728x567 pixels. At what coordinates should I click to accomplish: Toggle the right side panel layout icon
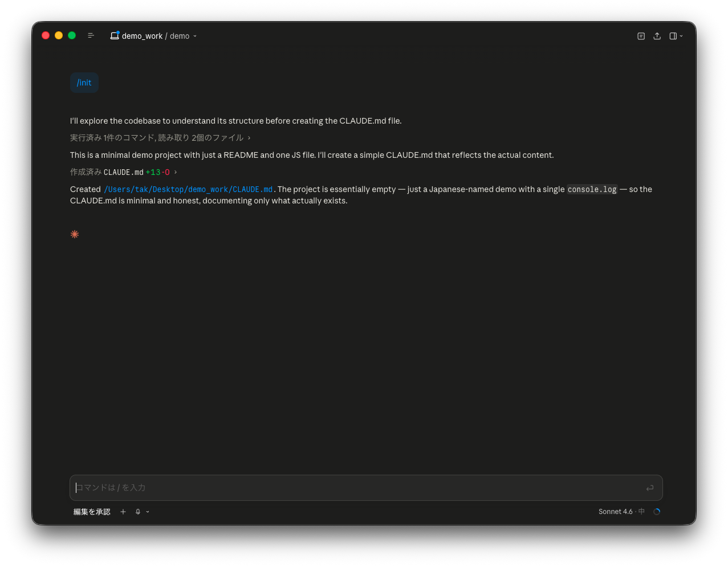click(x=673, y=36)
